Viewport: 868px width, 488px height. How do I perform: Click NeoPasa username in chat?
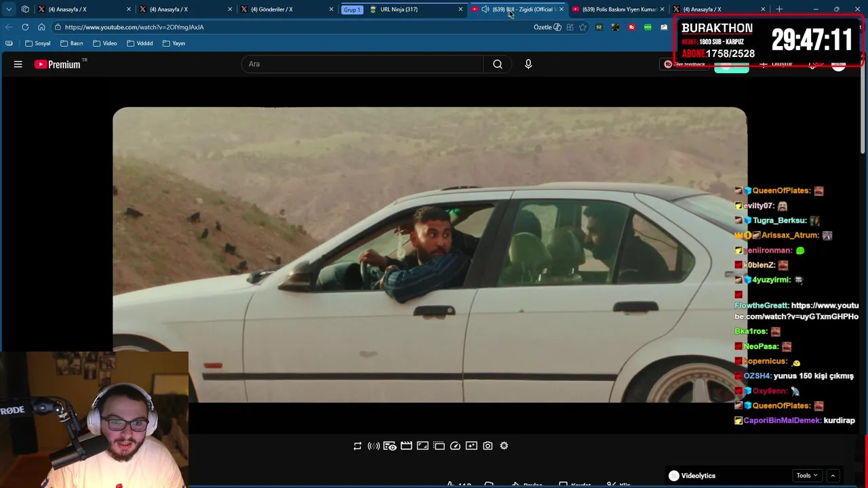click(x=761, y=346)
